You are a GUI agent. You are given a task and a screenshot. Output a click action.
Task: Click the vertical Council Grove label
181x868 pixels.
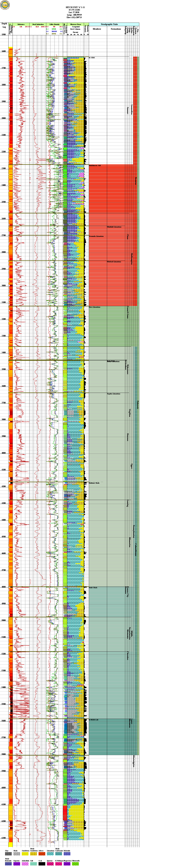click(x=128, y=312)
